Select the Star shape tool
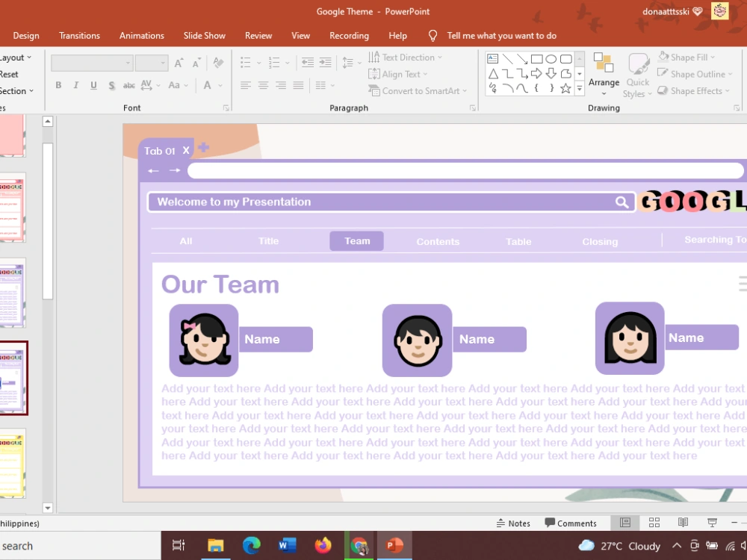 (565, 87)
